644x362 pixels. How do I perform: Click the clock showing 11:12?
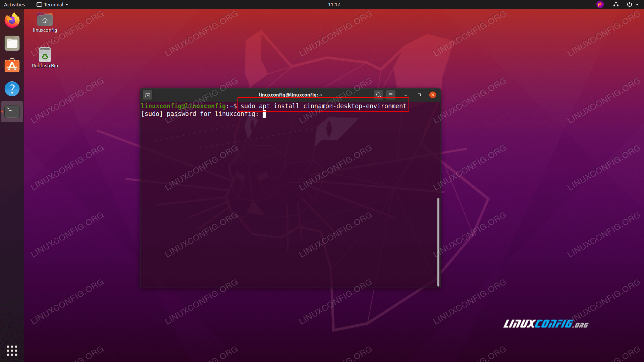click(334, 4)
